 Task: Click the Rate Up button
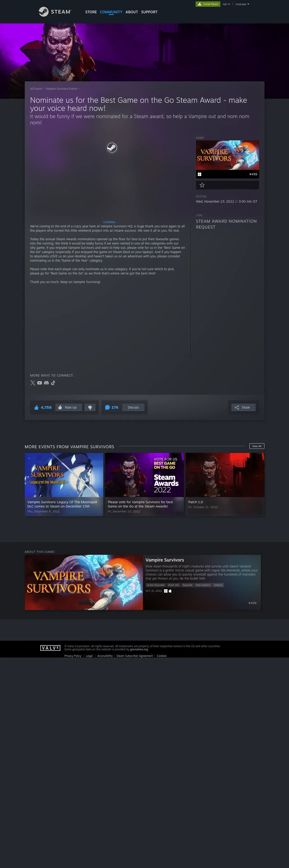[69, 407]
